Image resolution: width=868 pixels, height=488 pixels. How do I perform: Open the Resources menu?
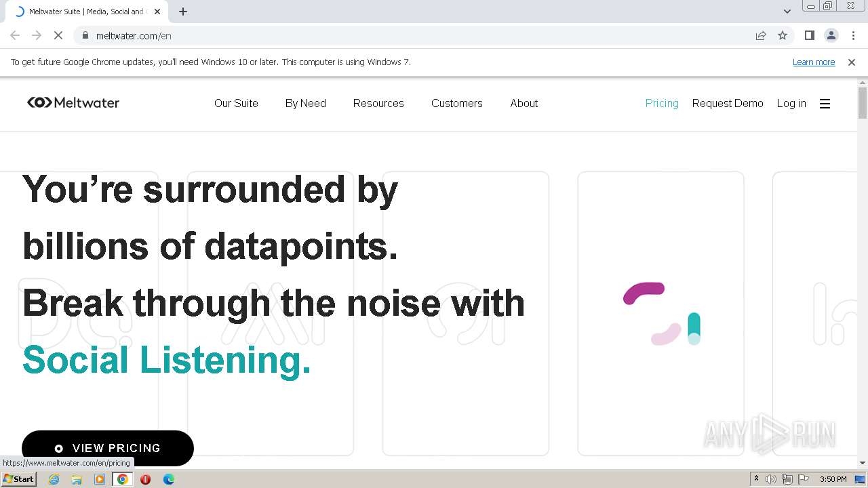pyautogui.click(x=378, y=103)
